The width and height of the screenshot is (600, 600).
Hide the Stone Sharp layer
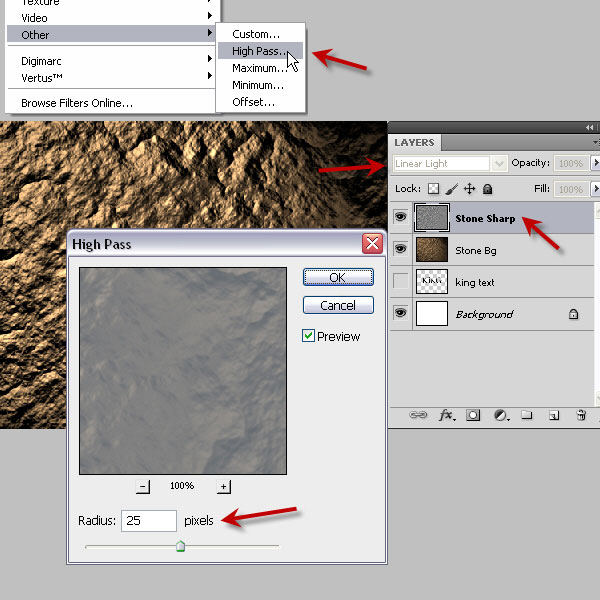[x=400, y=217]
